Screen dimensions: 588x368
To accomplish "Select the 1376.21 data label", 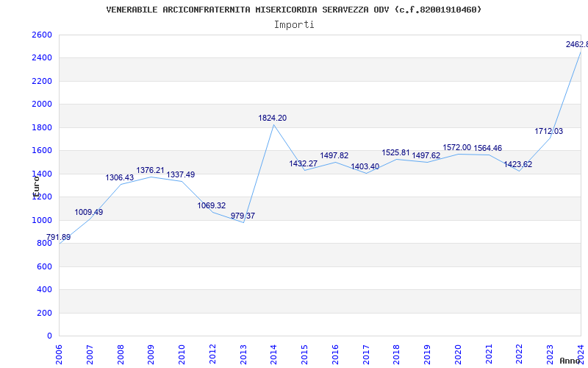I will [151, 170].
